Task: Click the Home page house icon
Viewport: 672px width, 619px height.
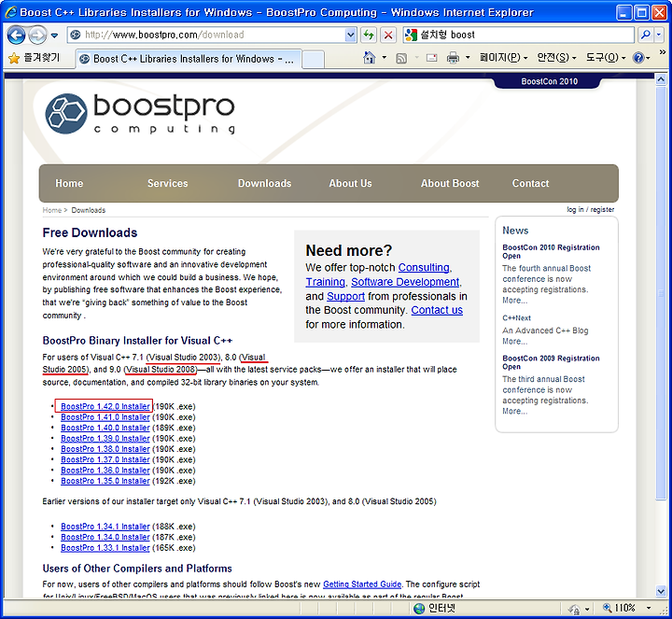Action: (369, 58)
